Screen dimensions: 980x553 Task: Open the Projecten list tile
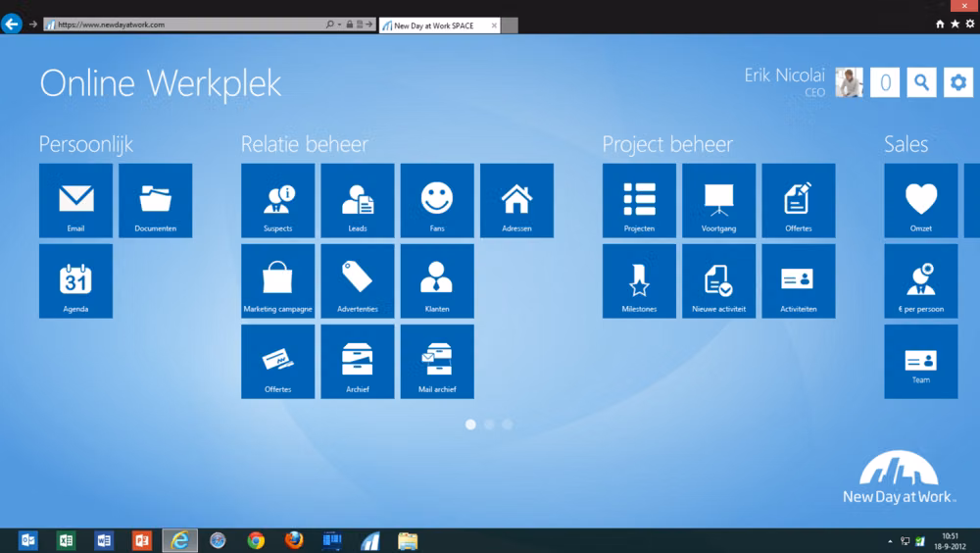[x=639, y=200]
